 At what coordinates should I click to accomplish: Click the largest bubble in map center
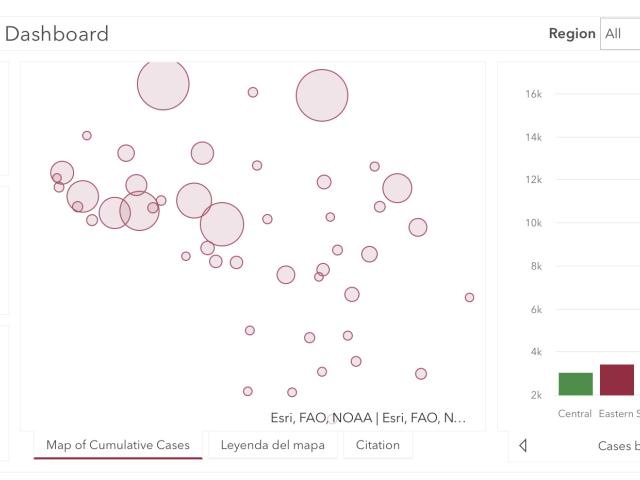[222, 224]
